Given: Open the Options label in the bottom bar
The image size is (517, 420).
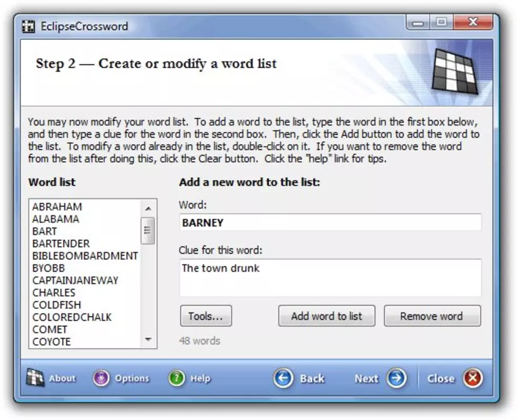Looking at the screenshot, I should (132, 379).
